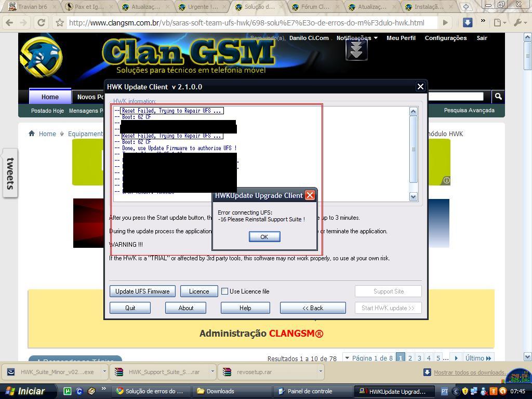Click the revosetup.rar archive icon

[227, 372]
